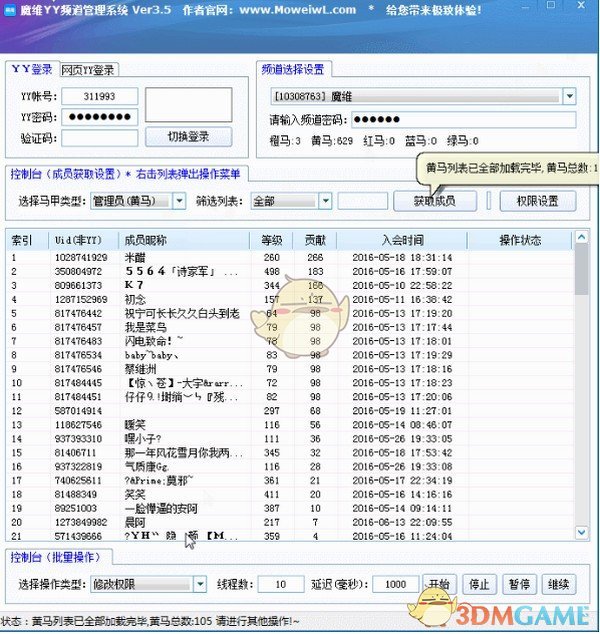600x634 pixels.
Task: Select row 一脸懵逼的安阿
Action: tap(290, 508)
